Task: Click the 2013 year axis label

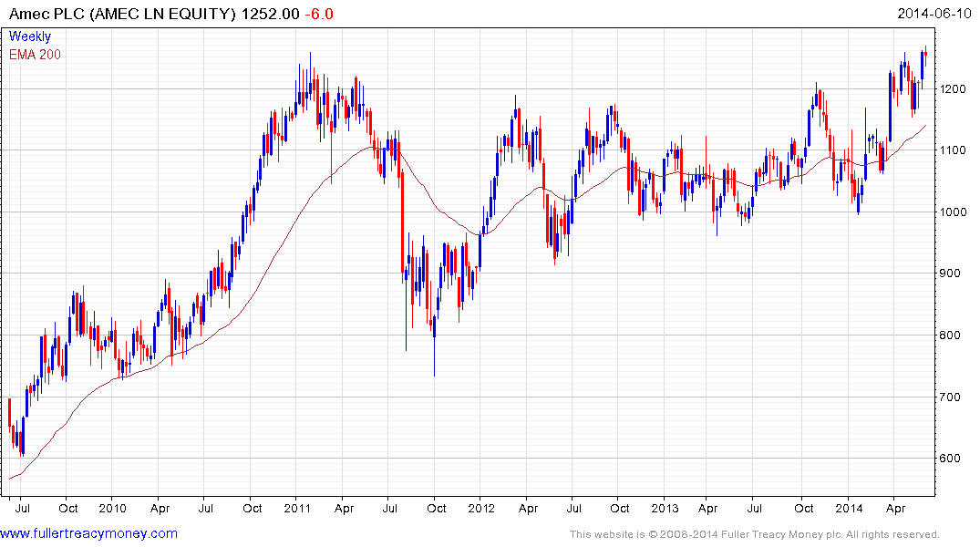Action: (665, 508)
